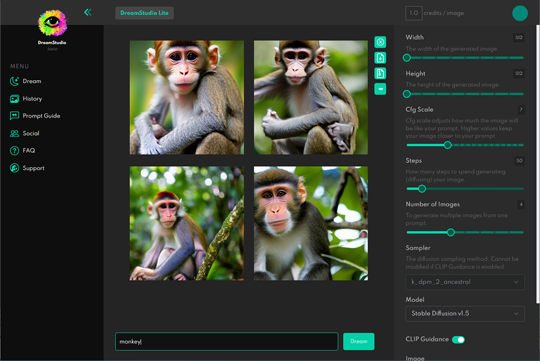Image resolution: width=540 pixels, height=361 pixels.
Task: Open the Dream menu item
Action: pos(32,81)
